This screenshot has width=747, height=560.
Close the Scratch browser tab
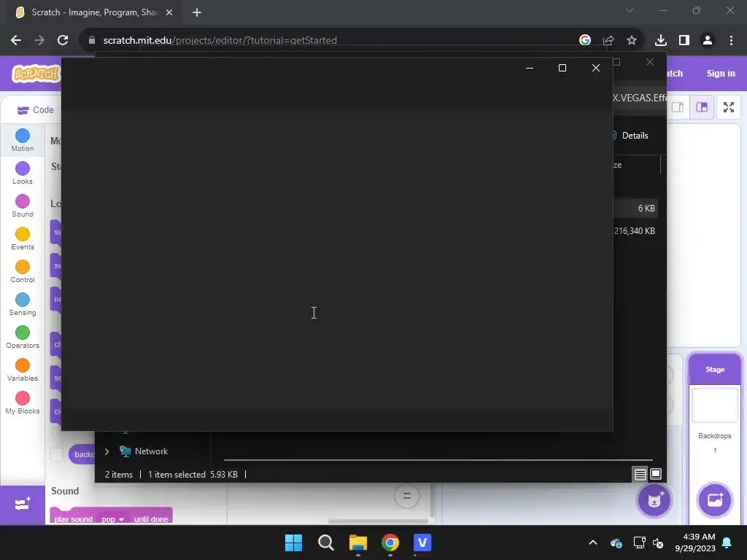click(169, 12)
